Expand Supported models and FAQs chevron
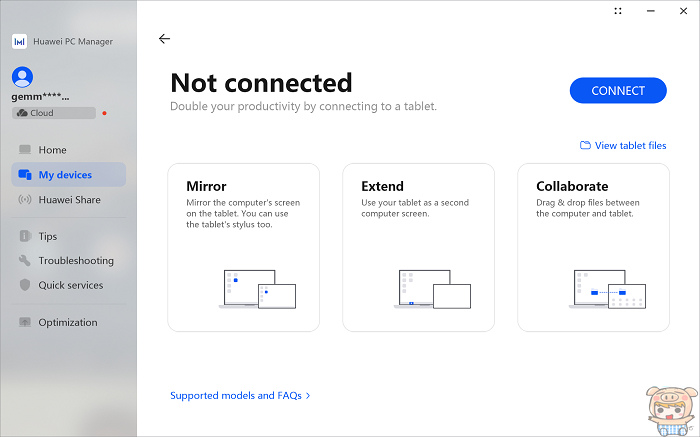 [x=308, y=396]
